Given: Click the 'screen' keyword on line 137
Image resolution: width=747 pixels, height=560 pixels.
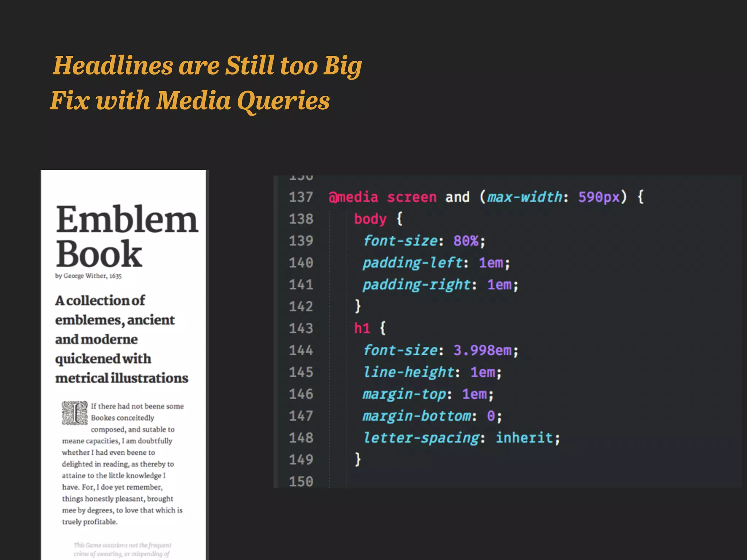Looking at the screenshot, I should coord(411,197).
